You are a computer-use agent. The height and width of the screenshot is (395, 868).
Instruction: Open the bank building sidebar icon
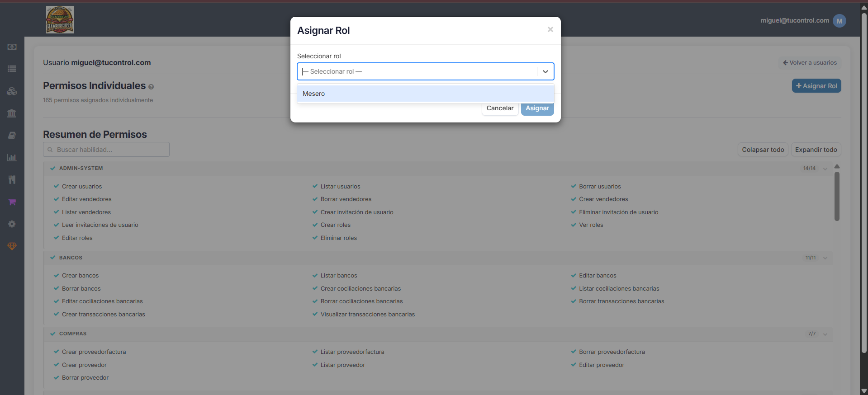12,113
